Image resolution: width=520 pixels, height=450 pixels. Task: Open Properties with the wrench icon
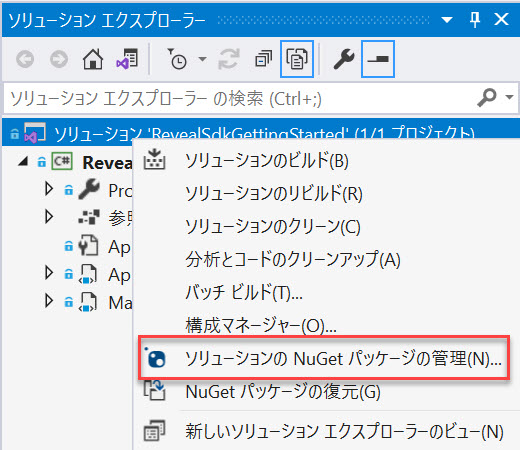344,59
